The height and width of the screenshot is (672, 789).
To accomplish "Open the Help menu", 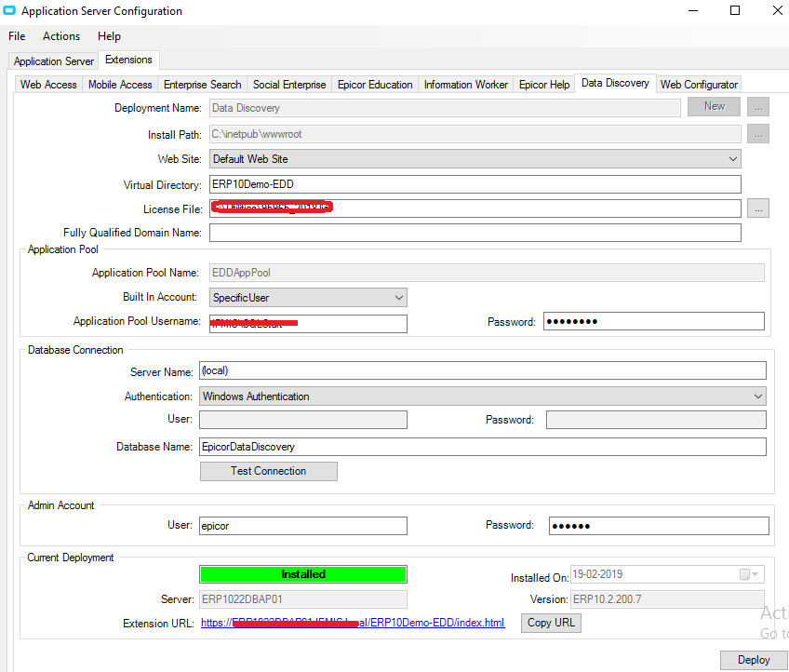I will click(109, 36).
